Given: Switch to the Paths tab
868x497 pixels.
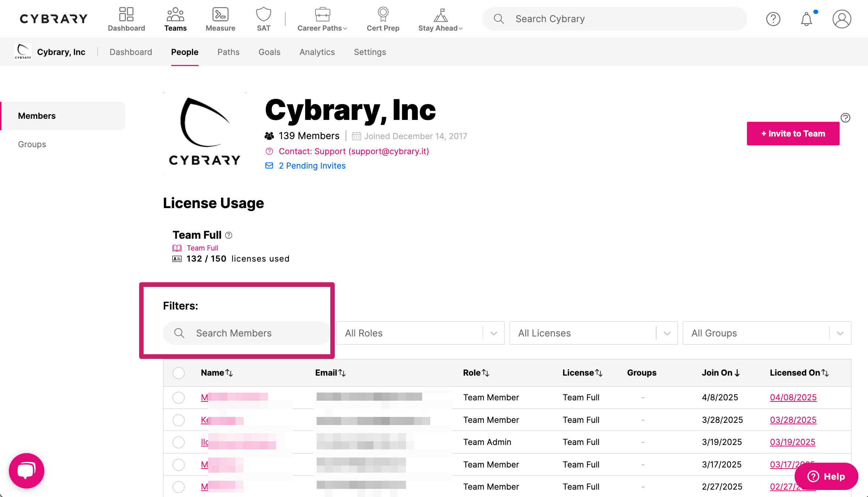Looking at the screenshot, I should click(228, 52).
